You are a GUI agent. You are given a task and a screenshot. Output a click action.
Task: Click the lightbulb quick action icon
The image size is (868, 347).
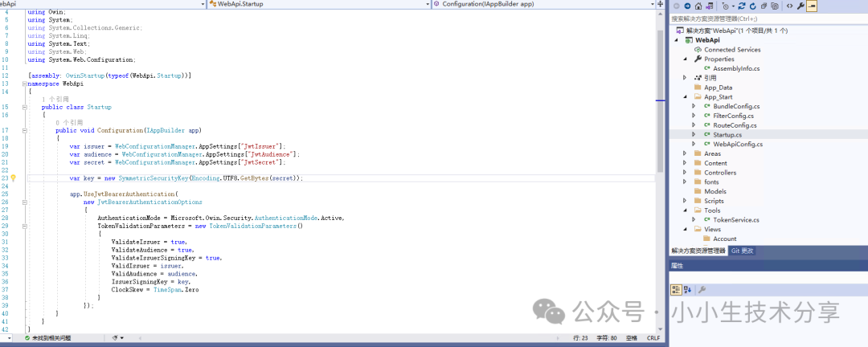pyautogui.click(x=14, y=178)
